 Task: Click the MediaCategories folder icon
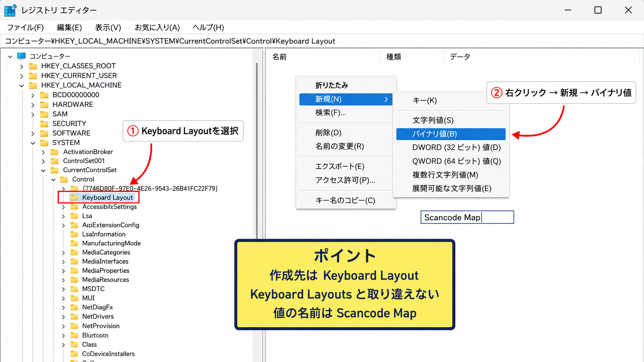tap(74, 252)
